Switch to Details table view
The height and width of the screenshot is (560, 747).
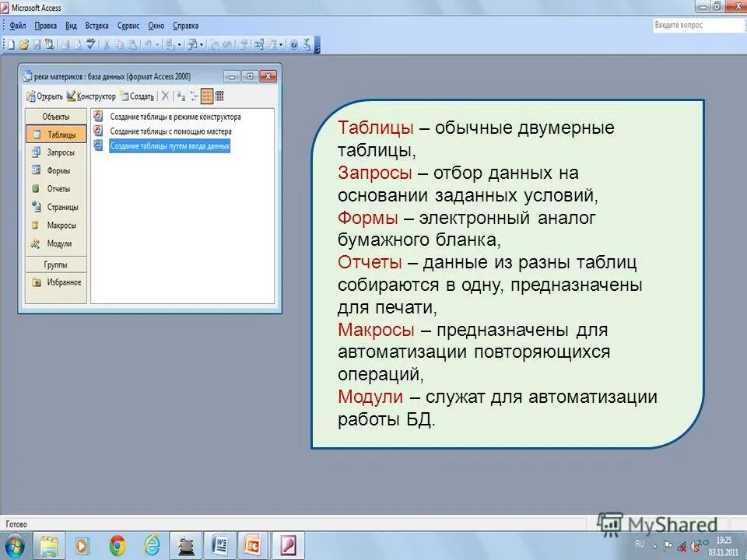click(x=219, y=96)
